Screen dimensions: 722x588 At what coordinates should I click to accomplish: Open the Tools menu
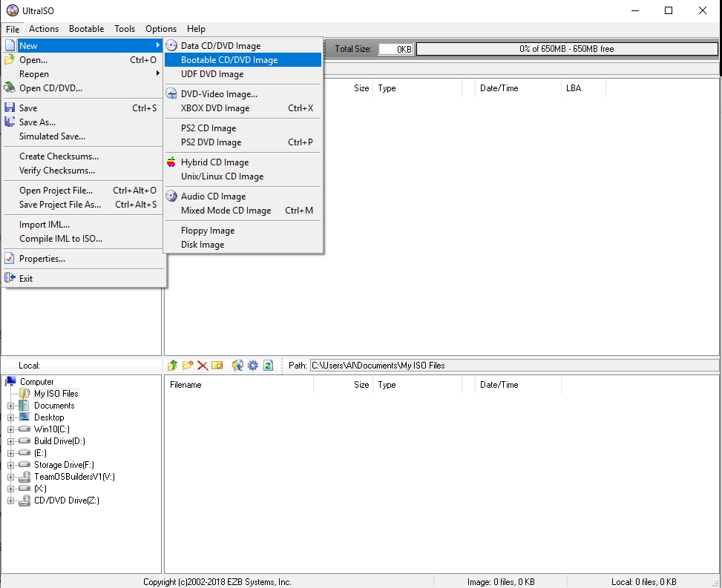click(125, 28)
